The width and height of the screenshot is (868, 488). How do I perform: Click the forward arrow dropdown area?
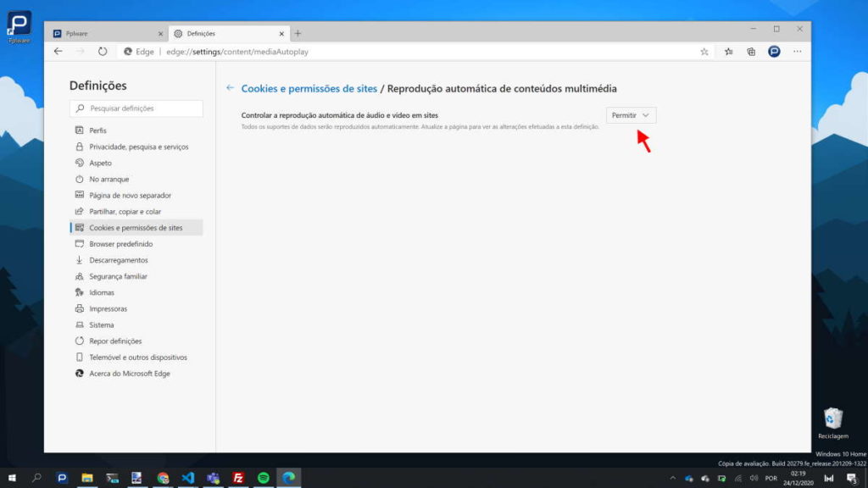tap(80, 51)
